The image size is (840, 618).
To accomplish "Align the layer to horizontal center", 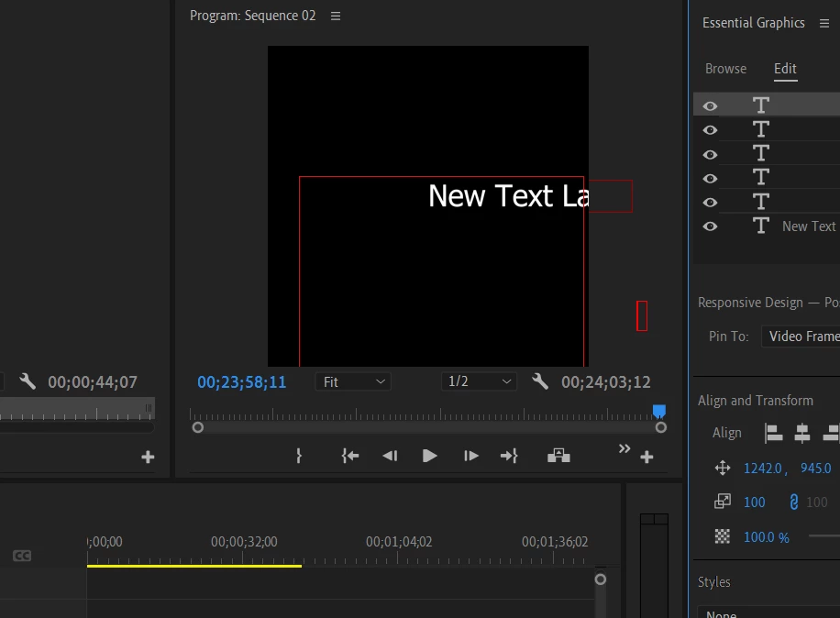I will tap(802, 433).
